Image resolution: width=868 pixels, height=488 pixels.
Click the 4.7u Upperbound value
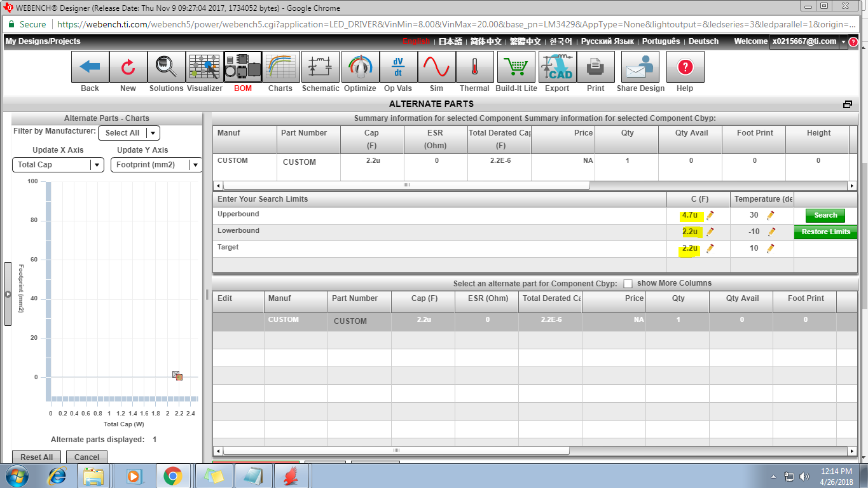[689, 215]
